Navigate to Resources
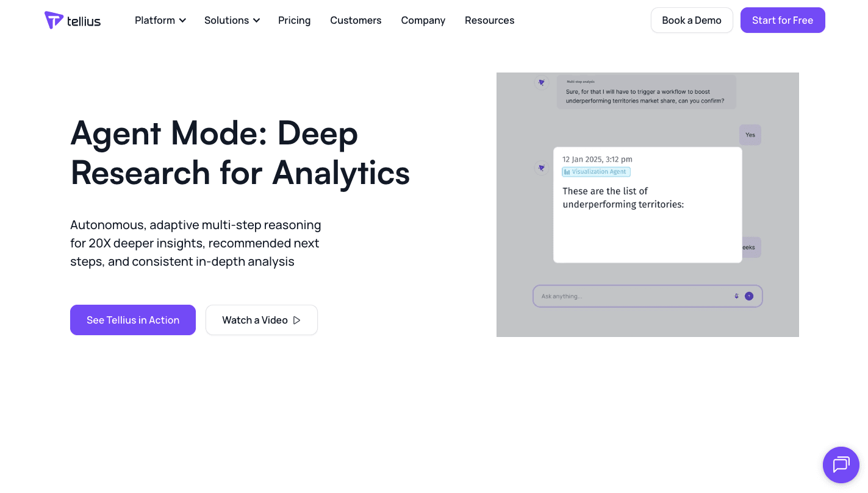 (489, 20)
